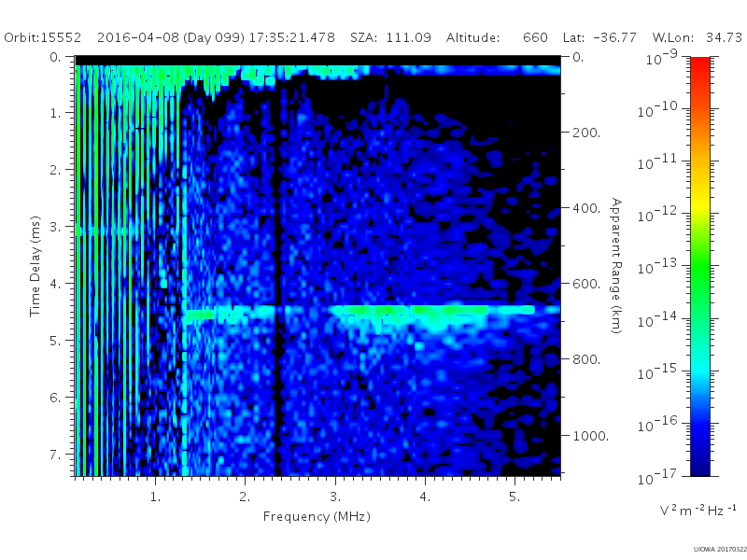
Task: Click the timestamp 17:35:21.478
Action: pos(292,37)
